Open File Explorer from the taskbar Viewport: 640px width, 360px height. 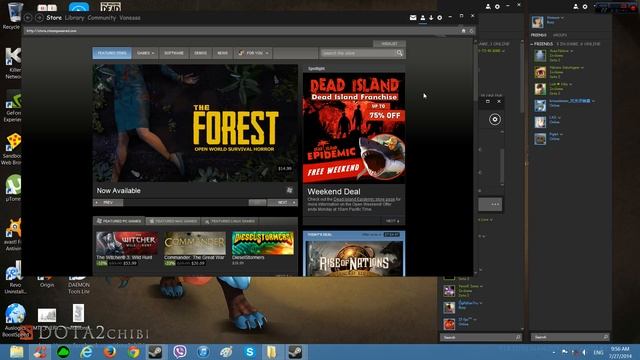pyautogui.click(x=17, y=352)
